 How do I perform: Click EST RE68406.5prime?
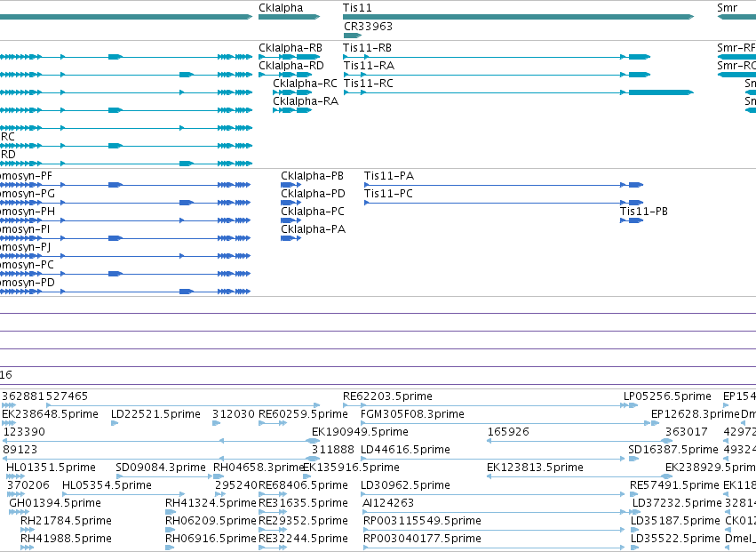[273, 494]
